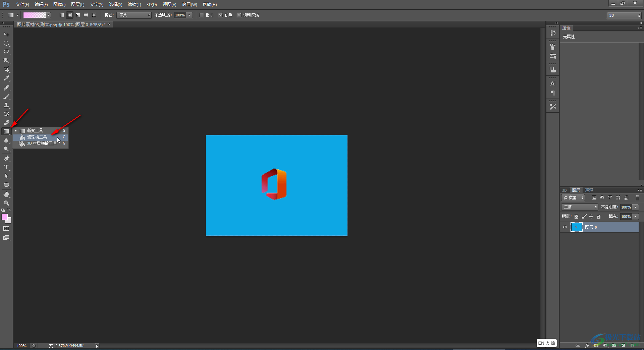Viewport: 644px width, 350px height.
Task: Click the gradient preview swatch
Action: click(x=35, y=15)
